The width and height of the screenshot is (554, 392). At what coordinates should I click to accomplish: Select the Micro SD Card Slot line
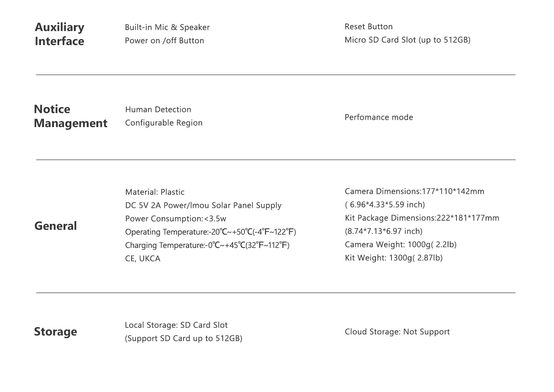pyautogui.click(x=407, y=40)
